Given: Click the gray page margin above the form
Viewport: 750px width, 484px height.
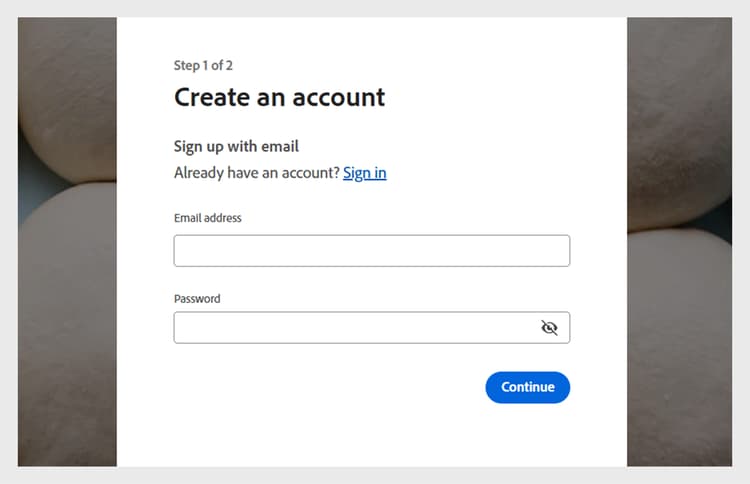Looking at the screenshot, I should 375,8.
